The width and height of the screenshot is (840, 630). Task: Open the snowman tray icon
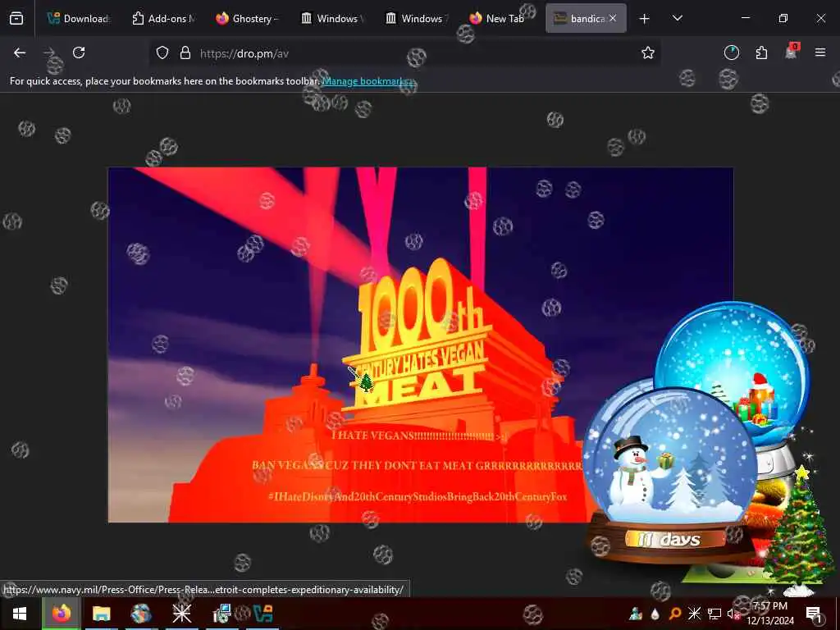point(636,614)
